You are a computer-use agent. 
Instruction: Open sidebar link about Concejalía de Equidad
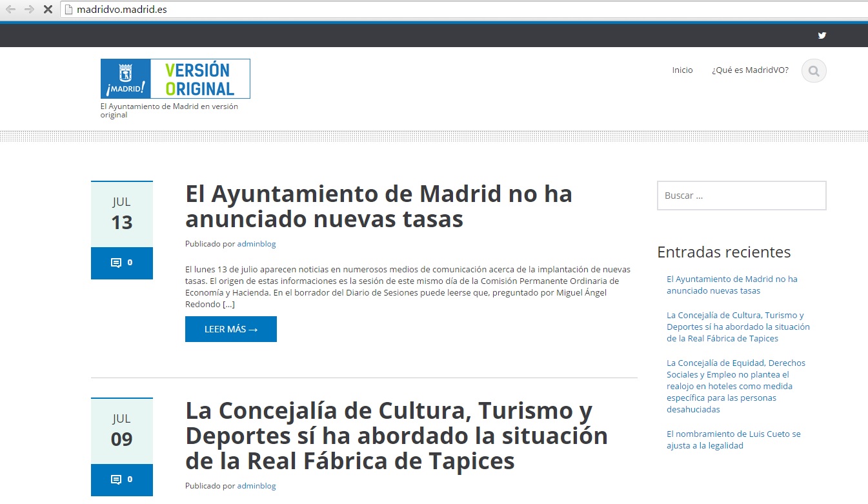pyautogui.click(x=736, y=386)
